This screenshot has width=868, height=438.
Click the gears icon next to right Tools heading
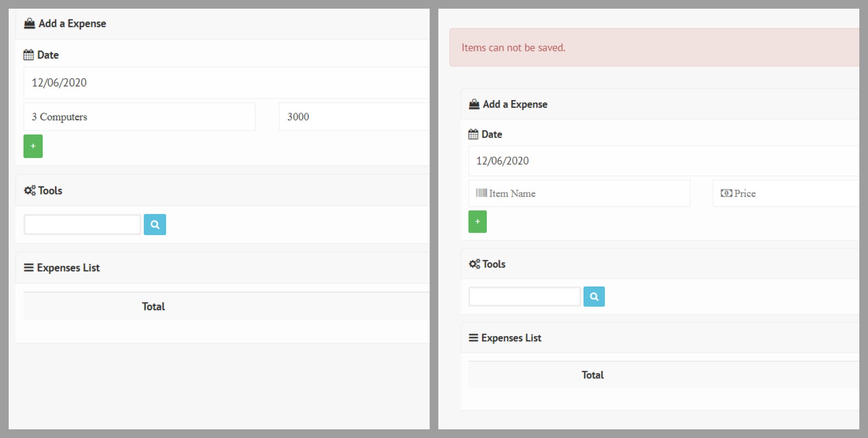(474, 264)
